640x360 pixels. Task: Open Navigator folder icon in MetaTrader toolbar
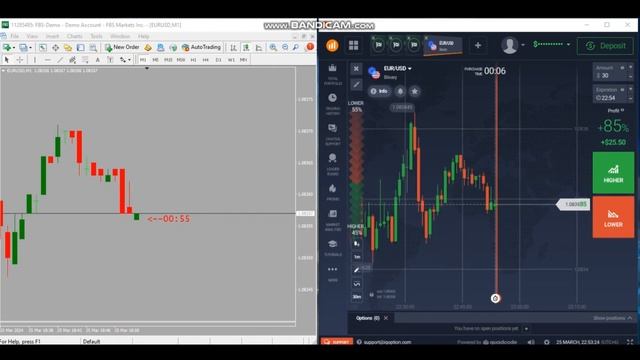tap(68, 48)
